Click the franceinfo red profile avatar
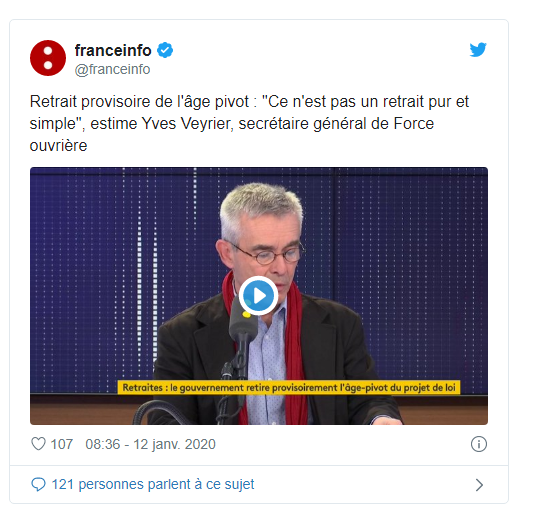The image size is (536, 515). click(x=48, y=58)
